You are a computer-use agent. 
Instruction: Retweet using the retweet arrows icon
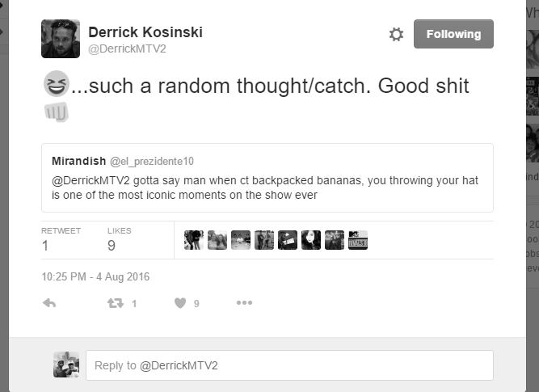pos(116,303)
